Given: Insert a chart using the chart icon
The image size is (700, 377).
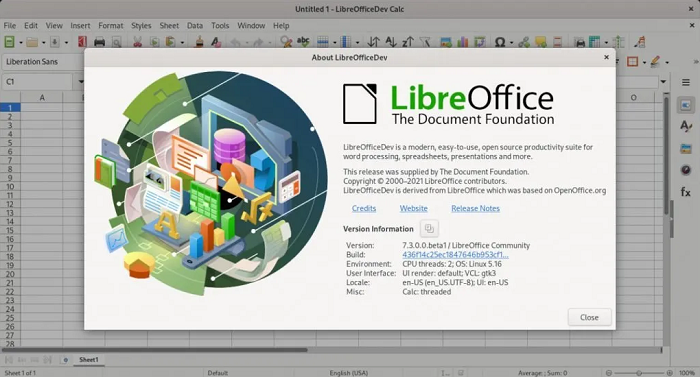Looking at the screenshot, I should tap(462, 42).
